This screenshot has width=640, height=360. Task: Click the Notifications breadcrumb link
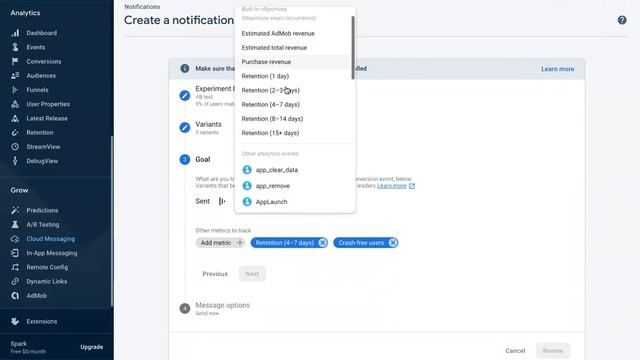(x=142, y=7)
